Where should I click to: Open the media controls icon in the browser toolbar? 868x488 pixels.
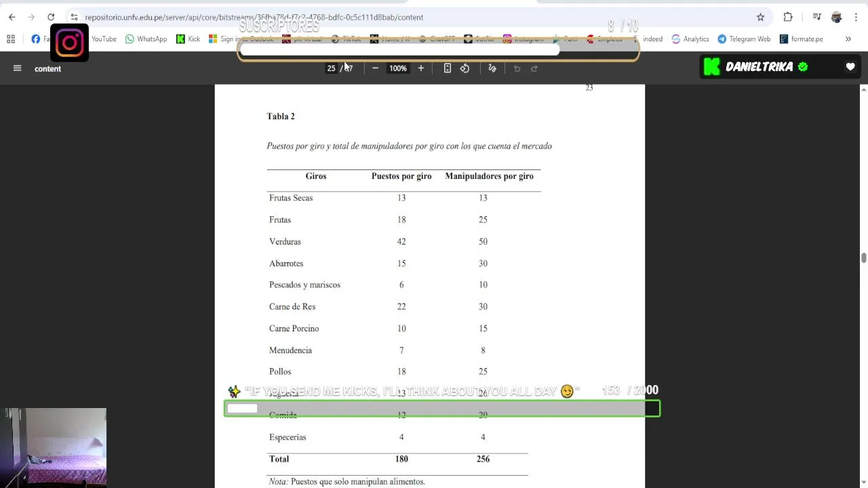(x=817, y=17)
